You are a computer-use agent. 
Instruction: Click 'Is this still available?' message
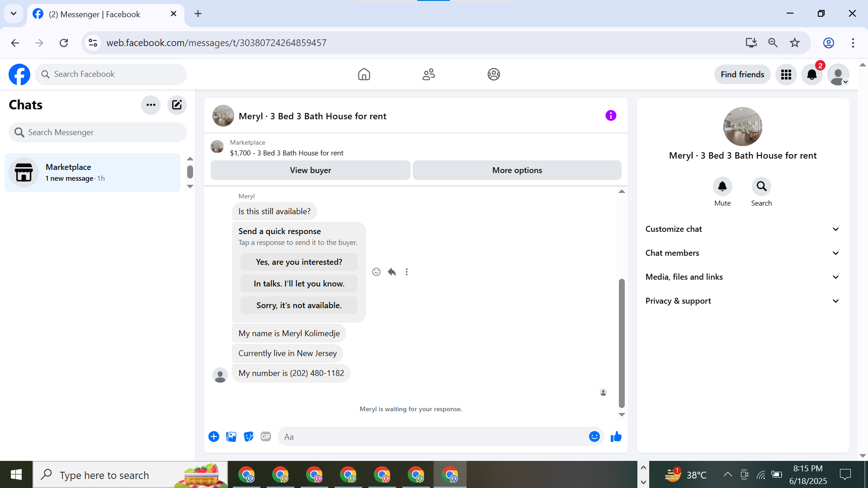coord(274,211)
